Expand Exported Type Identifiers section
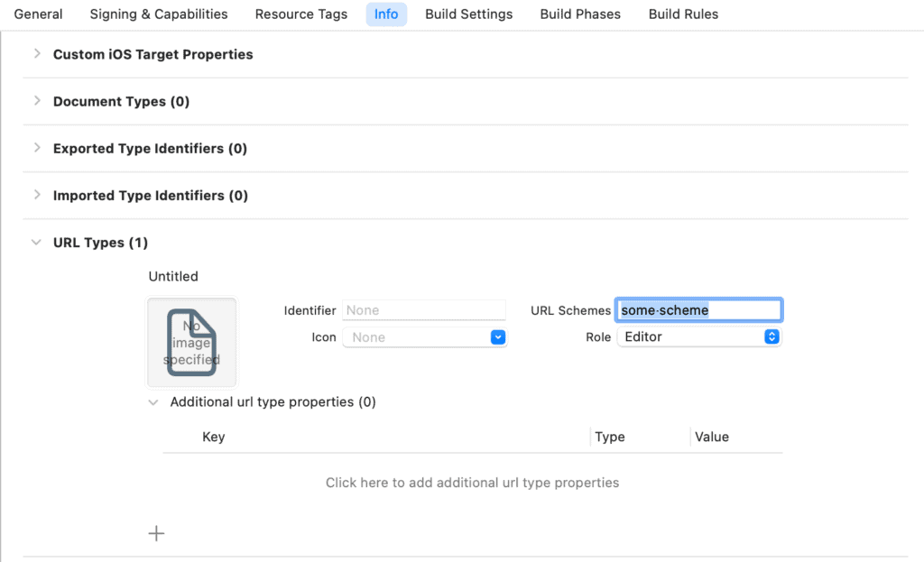 coord(37,148)
